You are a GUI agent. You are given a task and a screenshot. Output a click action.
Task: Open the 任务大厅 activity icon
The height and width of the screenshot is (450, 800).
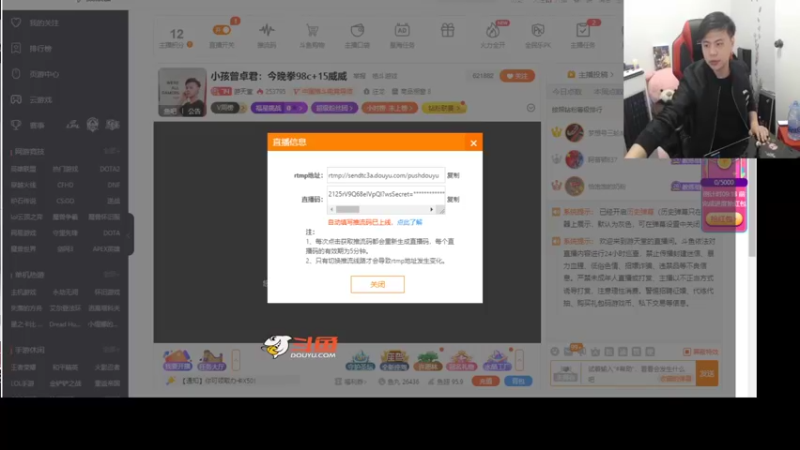[211, 360]
